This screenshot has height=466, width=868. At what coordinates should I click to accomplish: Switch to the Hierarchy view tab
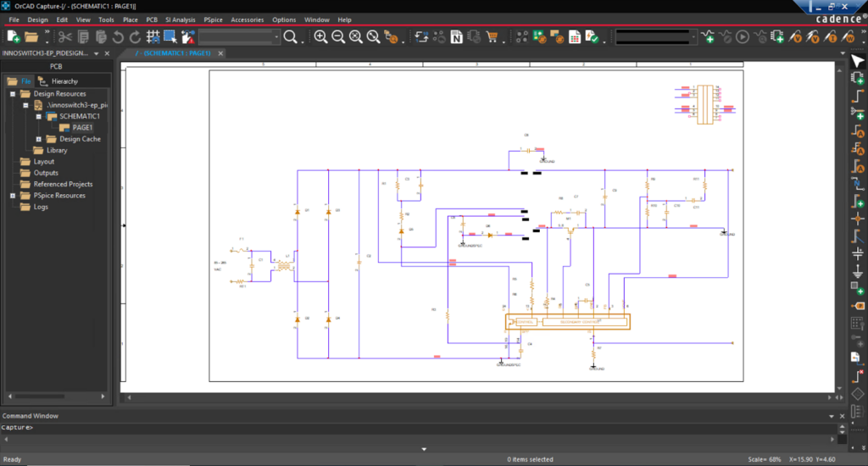[x=58, y=81]
